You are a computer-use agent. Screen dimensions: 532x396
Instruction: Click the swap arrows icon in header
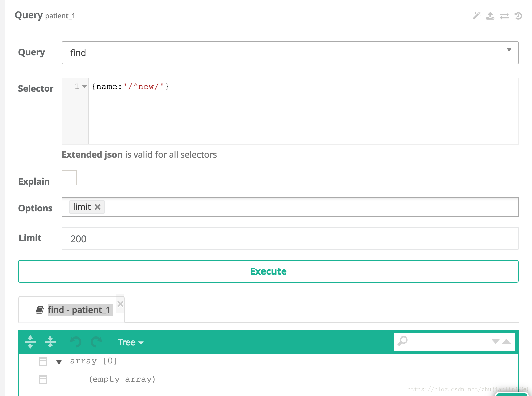point(504,16)
